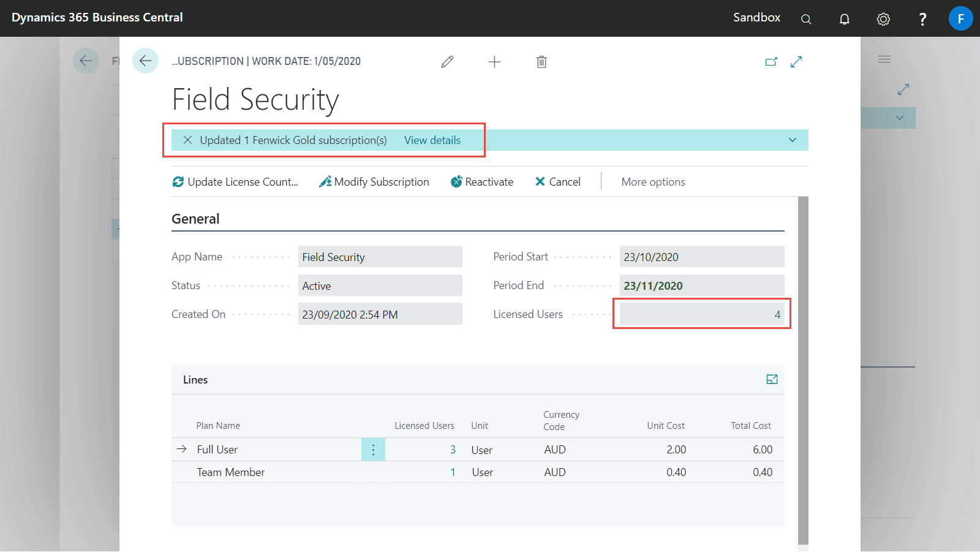The width and height of the screenshot is (980, 552).
Task: Click the Cancel action
Action: 557,182
